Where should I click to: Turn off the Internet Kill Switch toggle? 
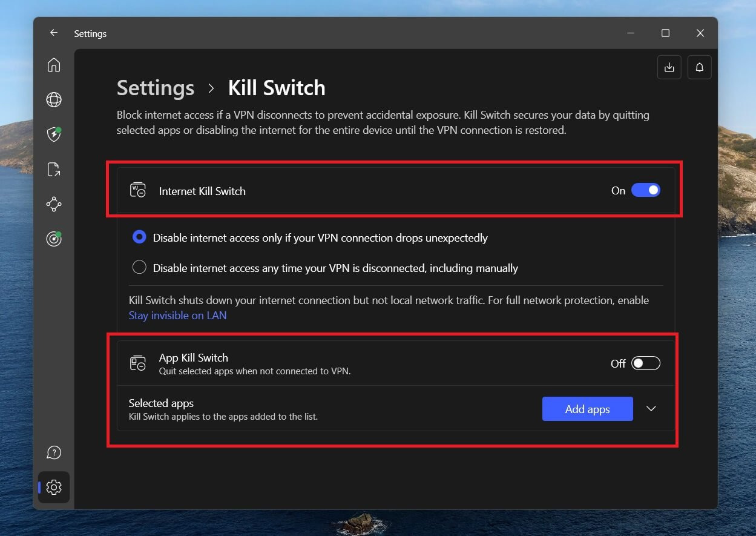click(645, 191)
